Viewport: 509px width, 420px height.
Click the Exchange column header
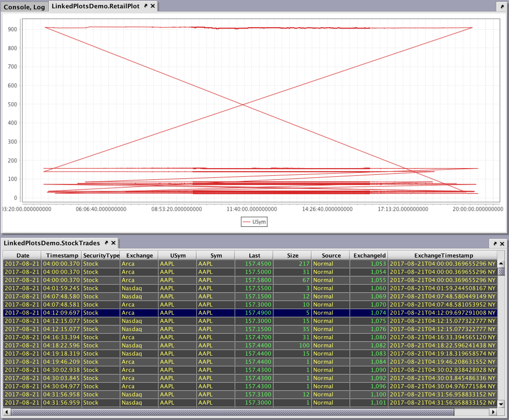point(139,255)
